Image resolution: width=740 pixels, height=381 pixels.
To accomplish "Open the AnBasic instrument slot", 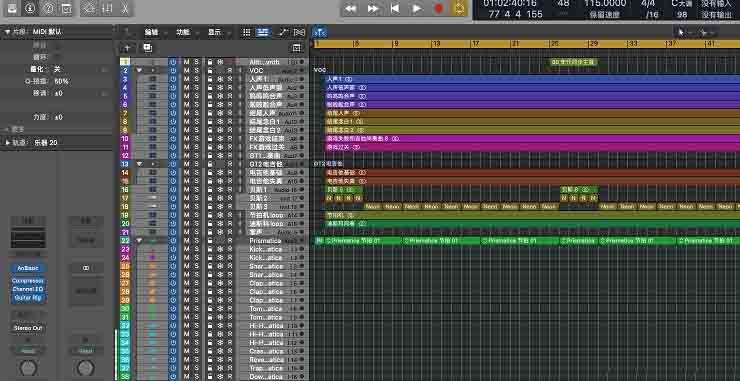I will tap(29, 268).
